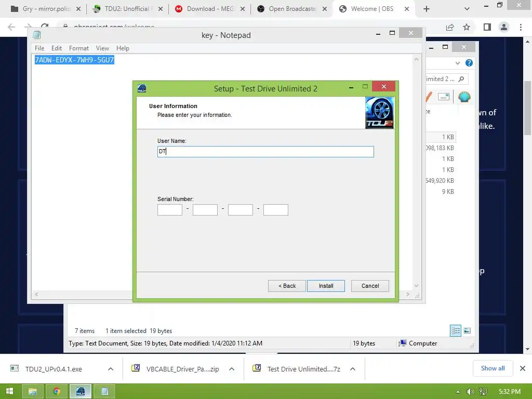Click the User Name input field
Screen dimensions: 532x399
[265, 152]
